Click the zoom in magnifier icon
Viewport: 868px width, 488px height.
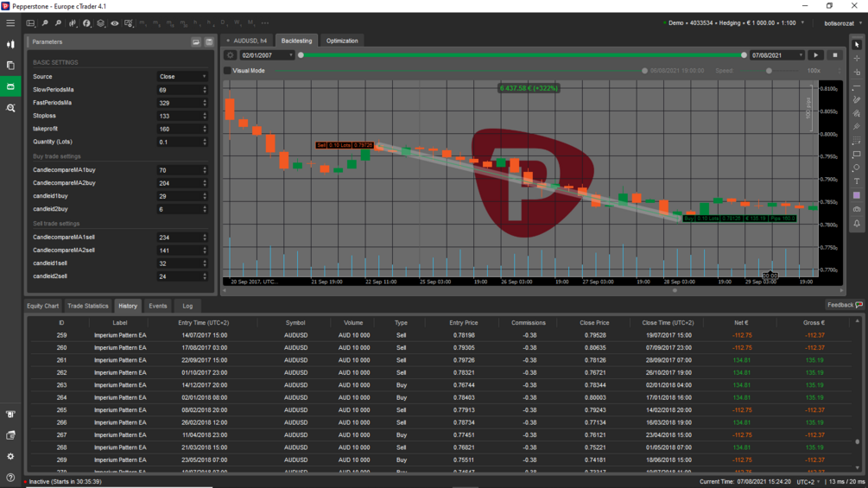tap(58, 23)
